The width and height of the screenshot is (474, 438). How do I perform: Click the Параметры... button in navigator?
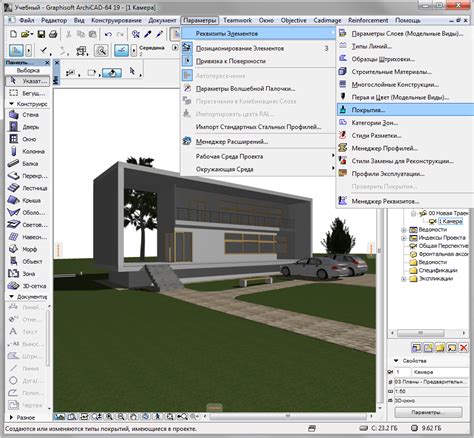428,412
